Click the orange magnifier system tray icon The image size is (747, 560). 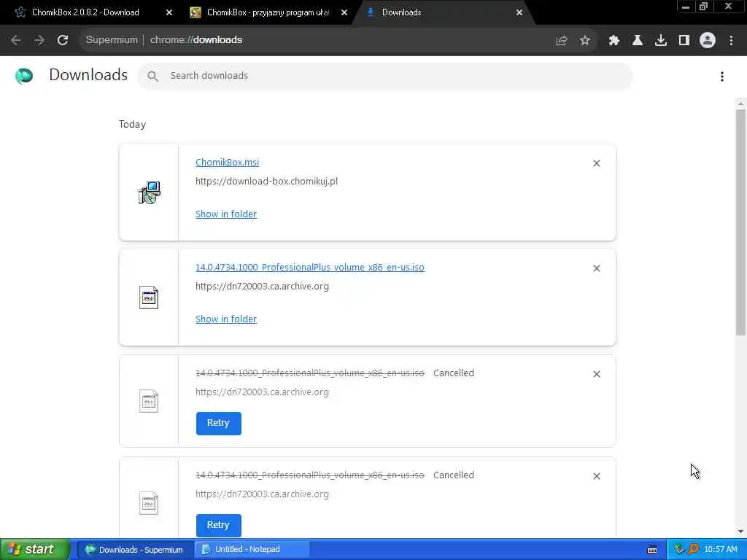693,550
